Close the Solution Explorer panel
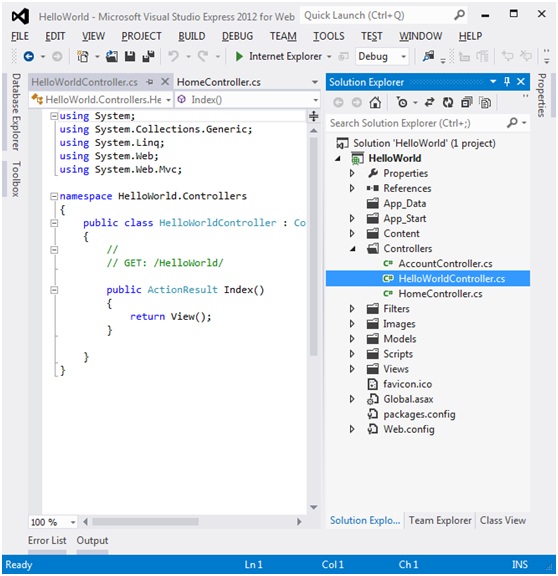The image size is (558, 576). pos(521,82)
